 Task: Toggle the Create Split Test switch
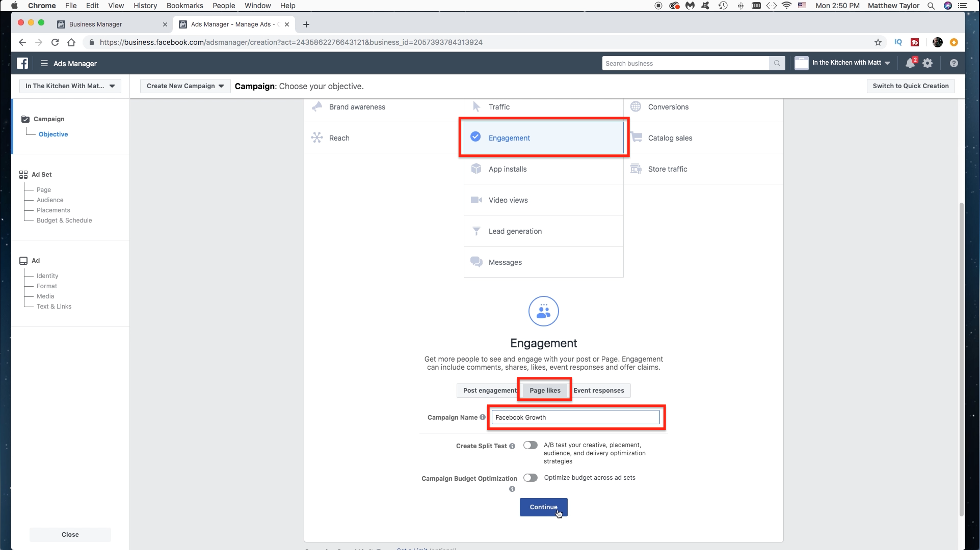click(x=531, y=445)
